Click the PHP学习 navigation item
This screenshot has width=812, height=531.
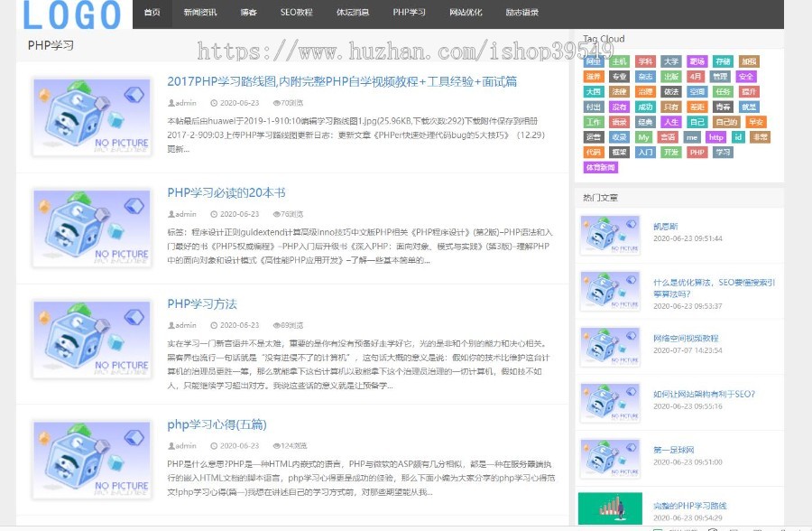409,12
